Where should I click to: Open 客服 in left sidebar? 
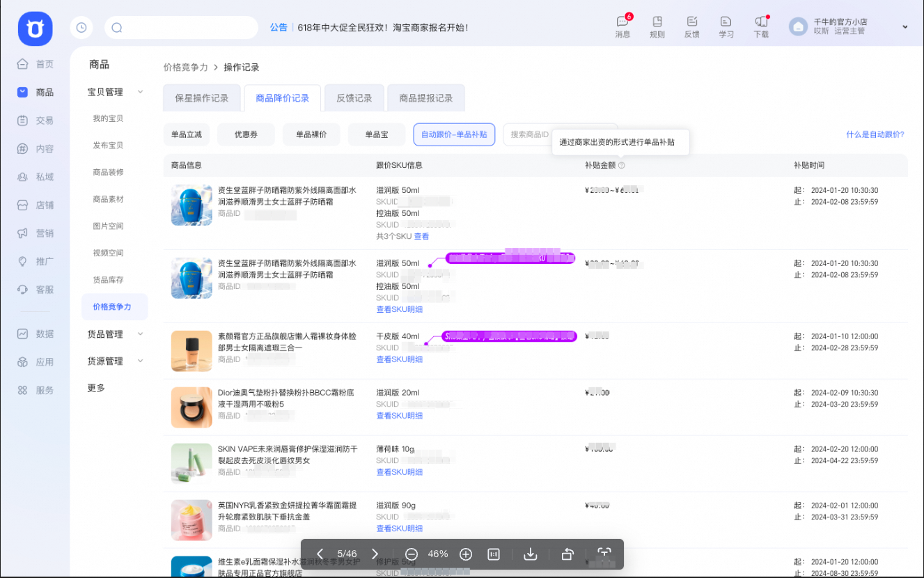pyautogui.click(x=35, y=289)
